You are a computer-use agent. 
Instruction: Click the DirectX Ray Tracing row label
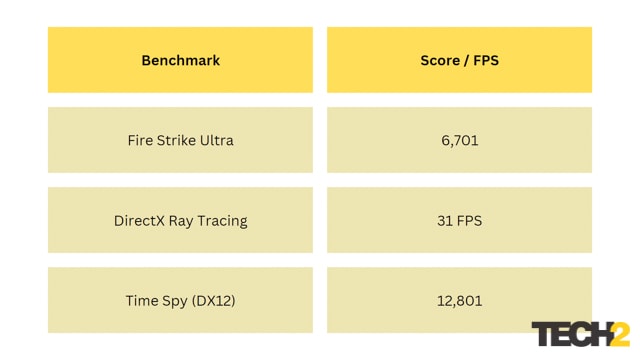coord(180,221)
